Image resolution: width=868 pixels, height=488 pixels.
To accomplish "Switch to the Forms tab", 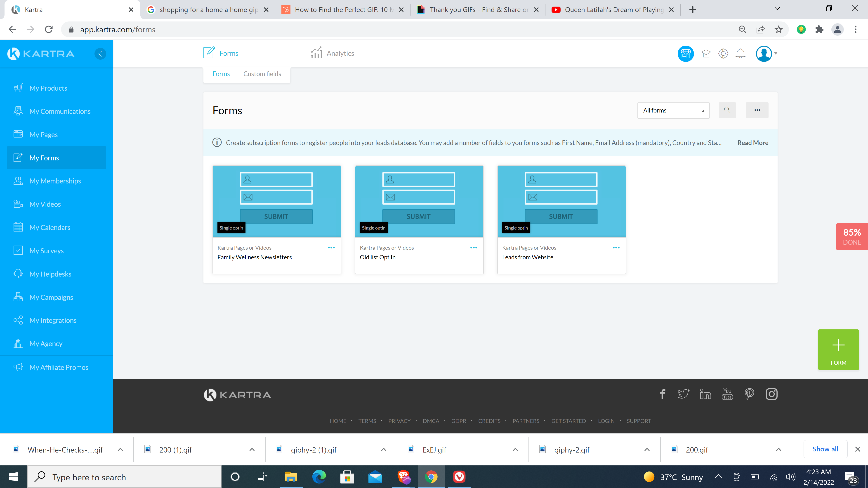I will [x=221, y=74].
